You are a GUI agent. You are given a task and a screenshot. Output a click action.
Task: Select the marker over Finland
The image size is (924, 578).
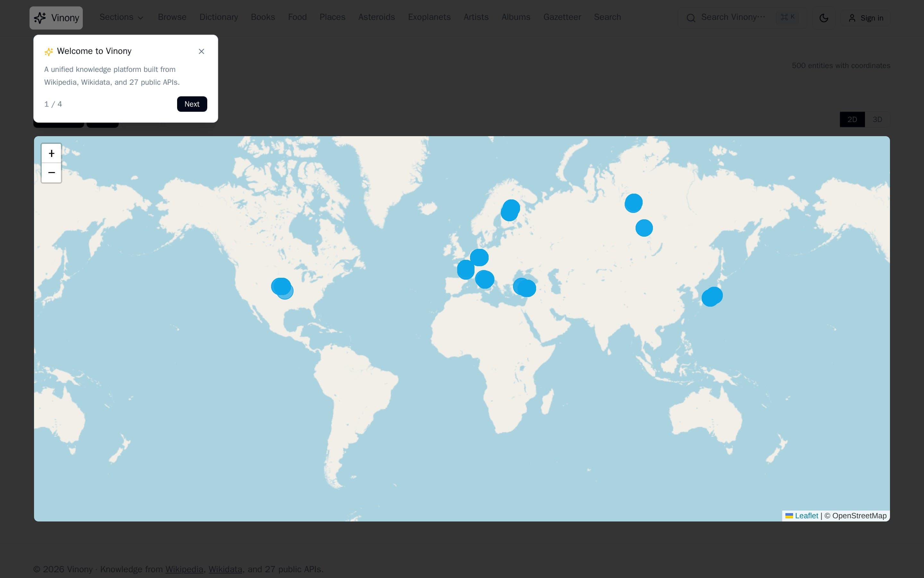click(x=510, y=210)
